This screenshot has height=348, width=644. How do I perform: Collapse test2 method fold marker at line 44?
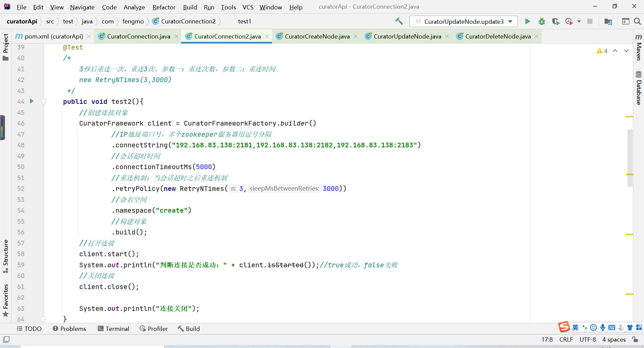coord(44,101)
